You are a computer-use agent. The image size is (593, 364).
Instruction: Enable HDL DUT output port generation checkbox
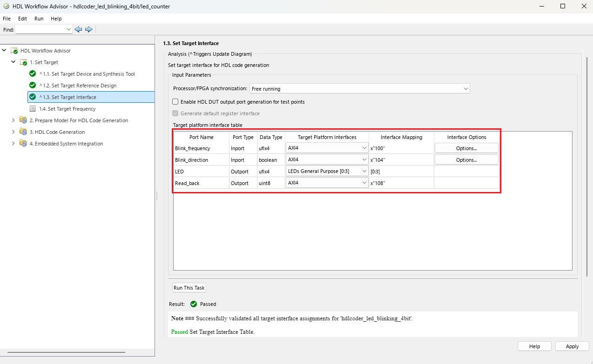point(175,101)
